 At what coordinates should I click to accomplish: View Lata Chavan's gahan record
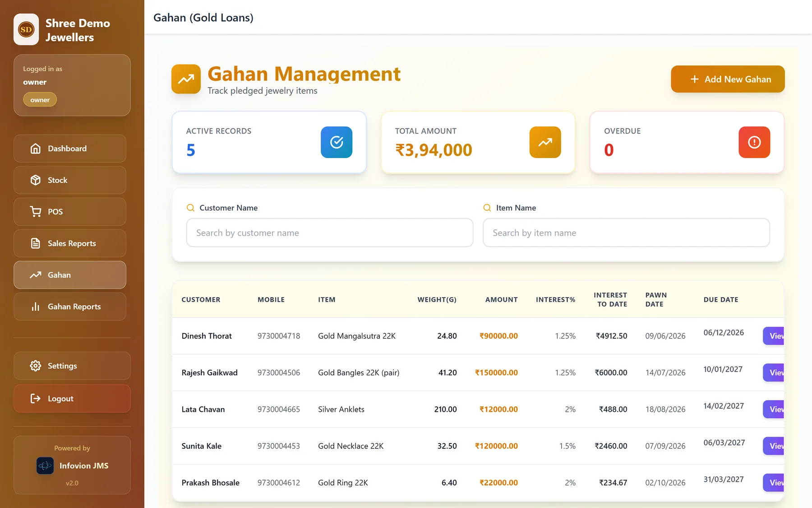pyautogui.click(x=773, y=409)
